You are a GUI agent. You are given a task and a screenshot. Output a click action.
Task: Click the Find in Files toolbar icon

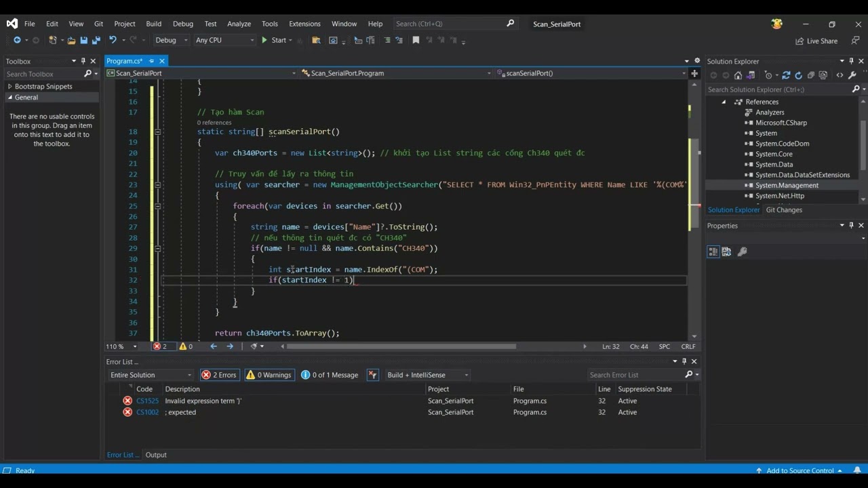pos(316,41)
